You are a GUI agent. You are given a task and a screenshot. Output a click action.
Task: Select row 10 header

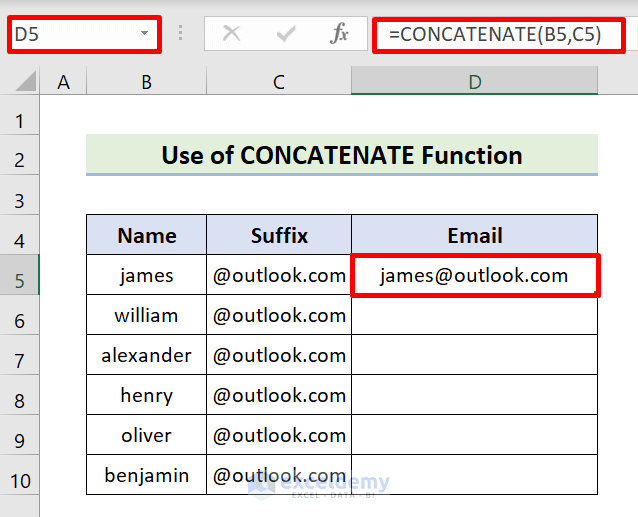[20, 475]
